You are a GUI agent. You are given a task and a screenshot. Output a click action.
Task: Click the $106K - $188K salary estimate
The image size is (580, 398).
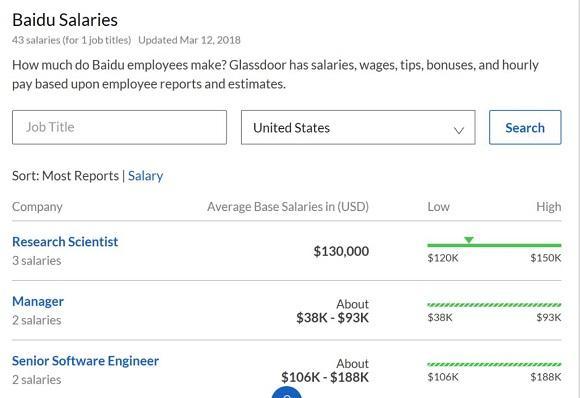pos(325,377)
